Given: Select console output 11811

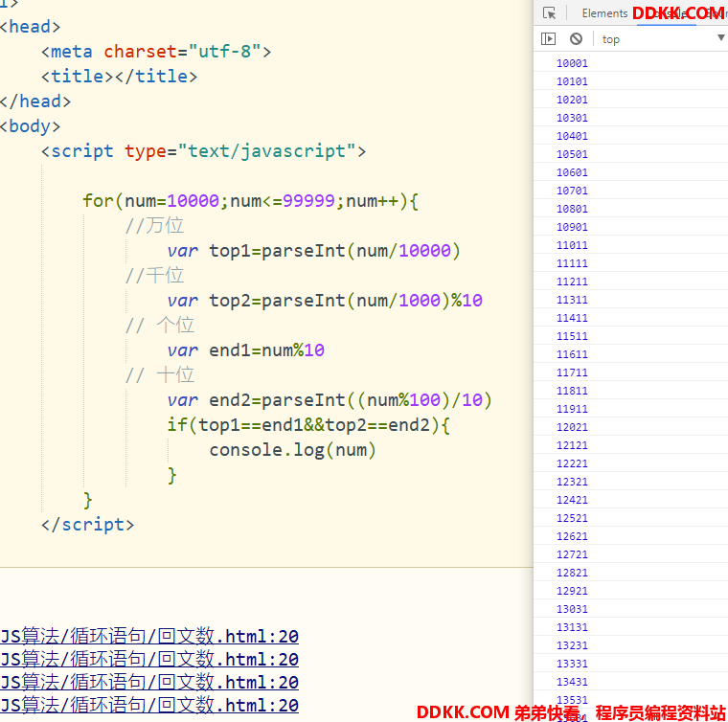Looking at the screenshot, I should coord(572,391).
